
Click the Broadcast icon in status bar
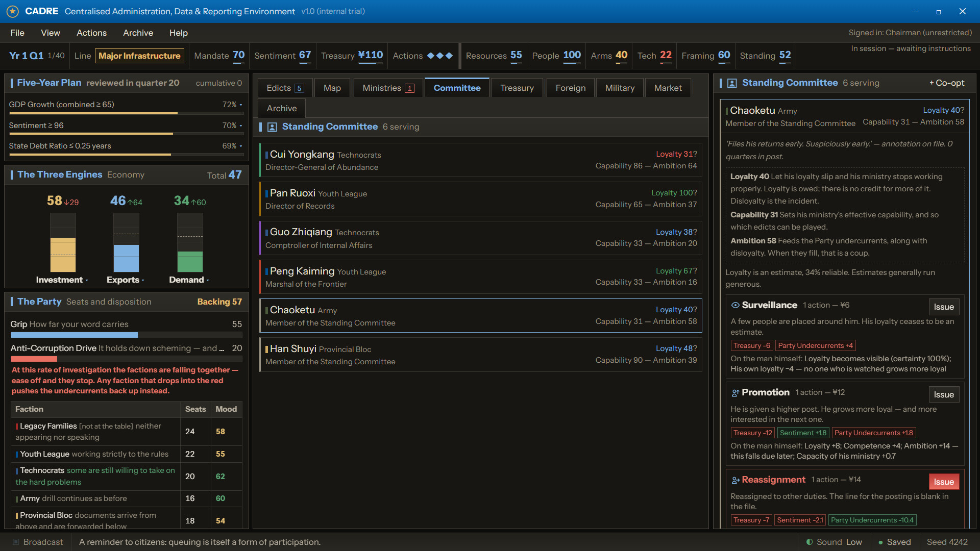click(16, 542)
